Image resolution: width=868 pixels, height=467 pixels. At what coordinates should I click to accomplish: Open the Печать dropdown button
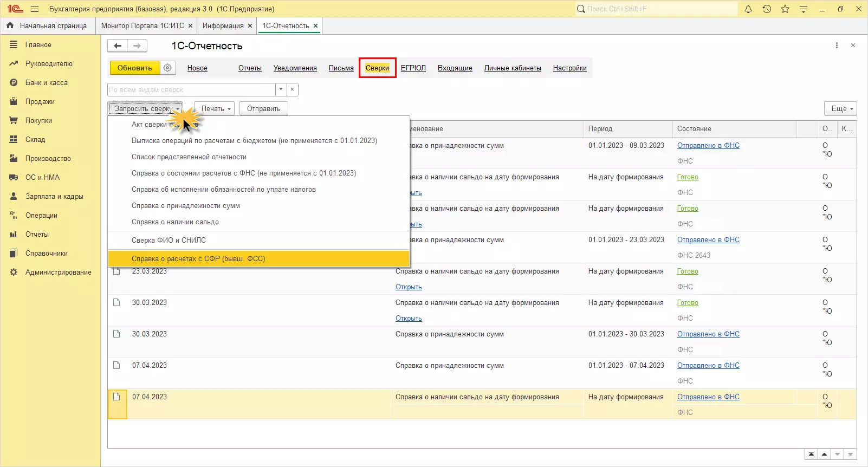point(215,109)
